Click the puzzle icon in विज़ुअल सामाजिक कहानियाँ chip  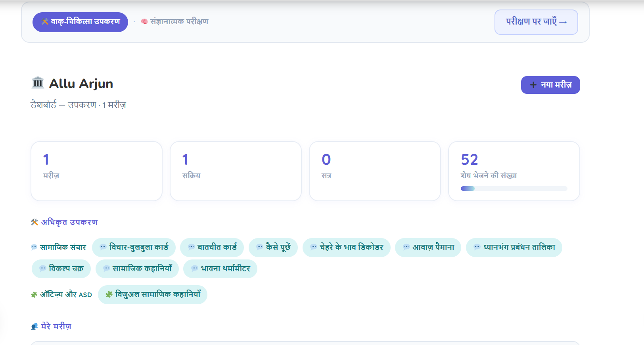(109, 294)
